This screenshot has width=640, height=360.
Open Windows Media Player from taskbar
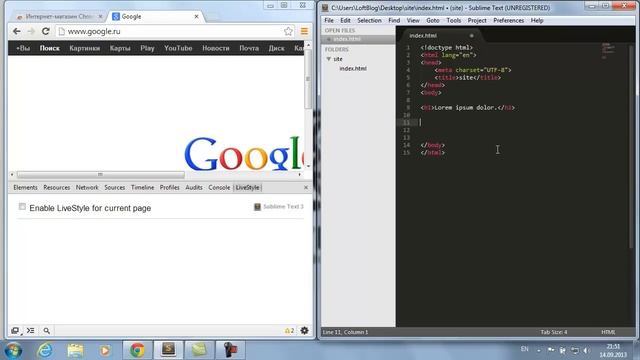coord(105,350)
